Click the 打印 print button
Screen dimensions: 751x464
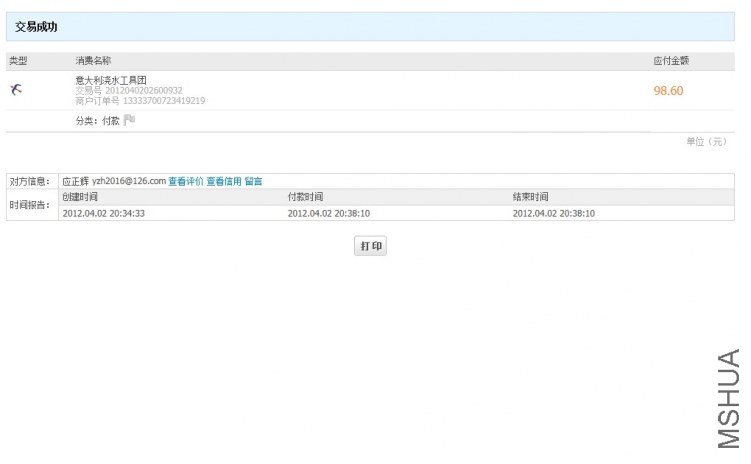coord(370,246)
